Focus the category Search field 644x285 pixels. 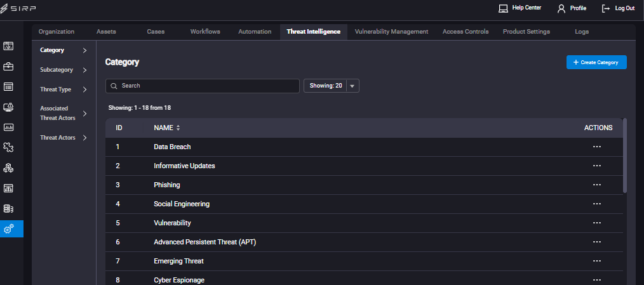203,86
